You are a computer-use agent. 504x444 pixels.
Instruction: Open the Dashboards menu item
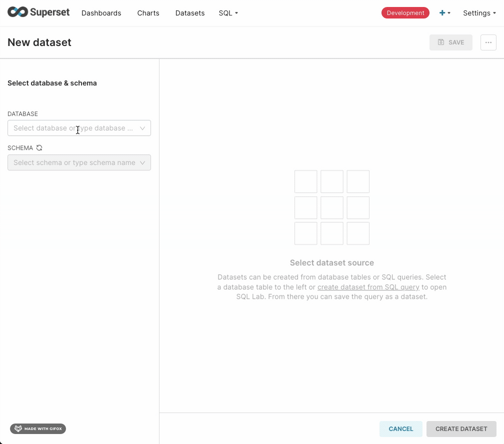[101, 13]
